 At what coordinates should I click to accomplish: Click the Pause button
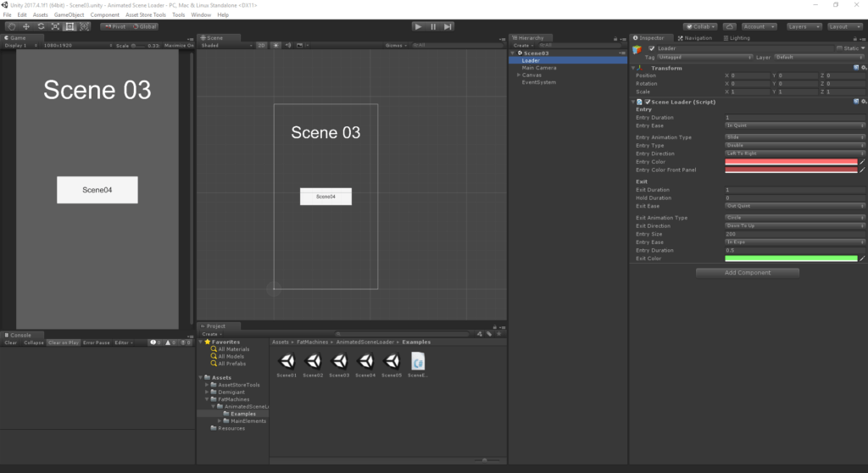tap(433, 26)
